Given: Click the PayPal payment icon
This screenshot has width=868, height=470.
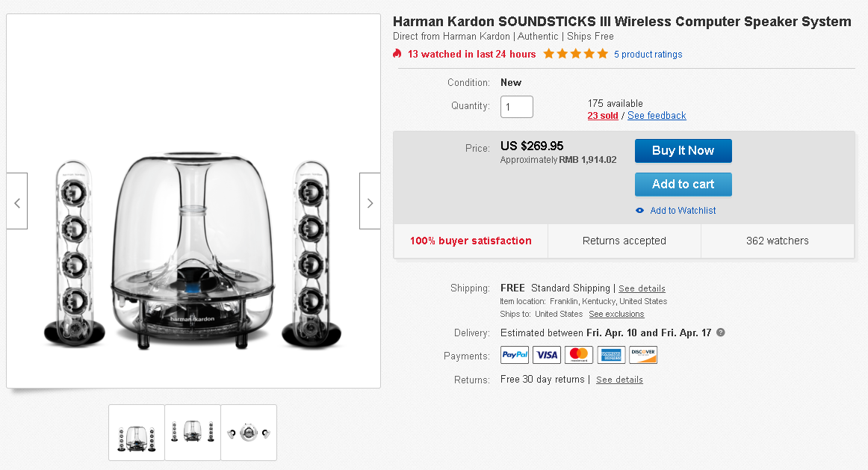Looking at the screenshot, I should click(x=515, y=356).
